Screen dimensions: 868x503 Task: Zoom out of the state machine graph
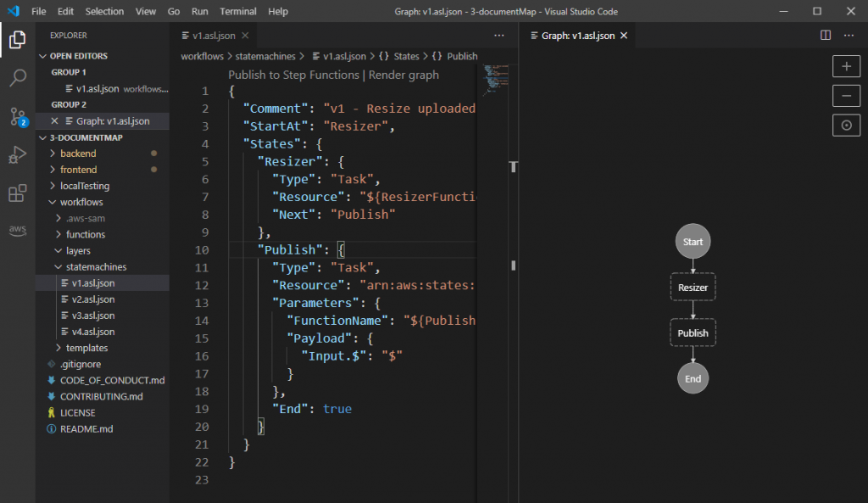click(846, 95)
